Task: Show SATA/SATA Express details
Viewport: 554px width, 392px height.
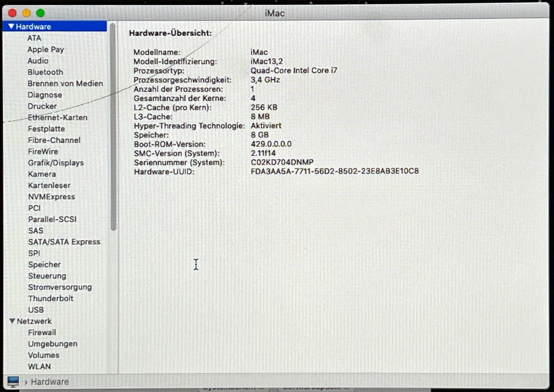Action: [64, 242]
